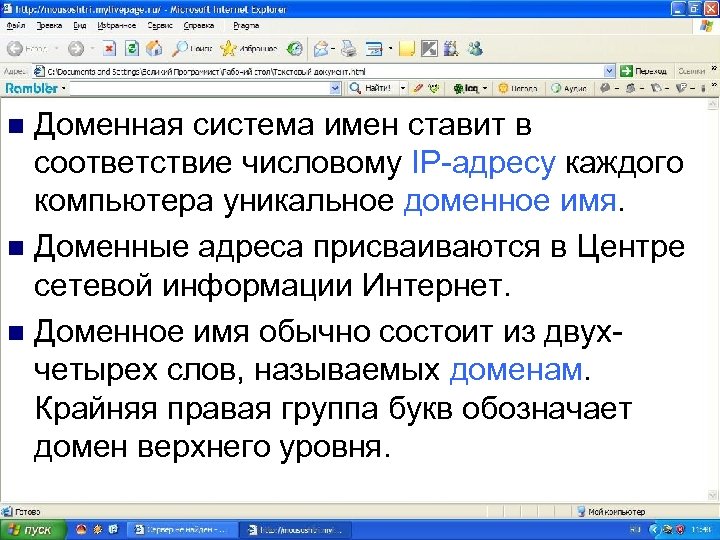The height and width of the screenshot is (540, 720).
Task: Click the gray diagonal-arrow toolbar icon
Action: [429, 48]
